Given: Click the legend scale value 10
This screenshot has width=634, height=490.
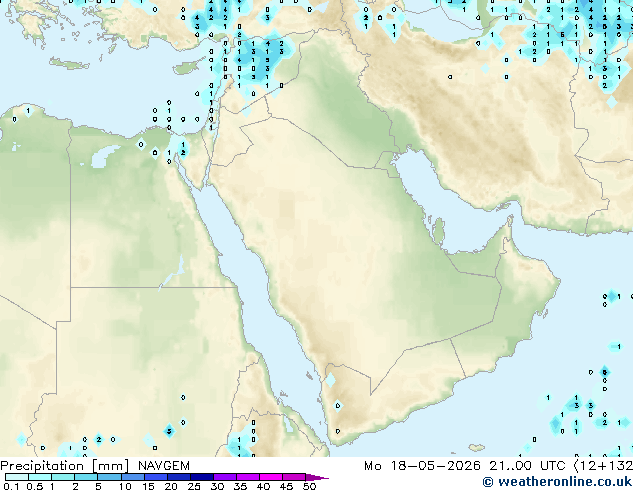Looking at the screenshot, I should (x=125, y=486).
